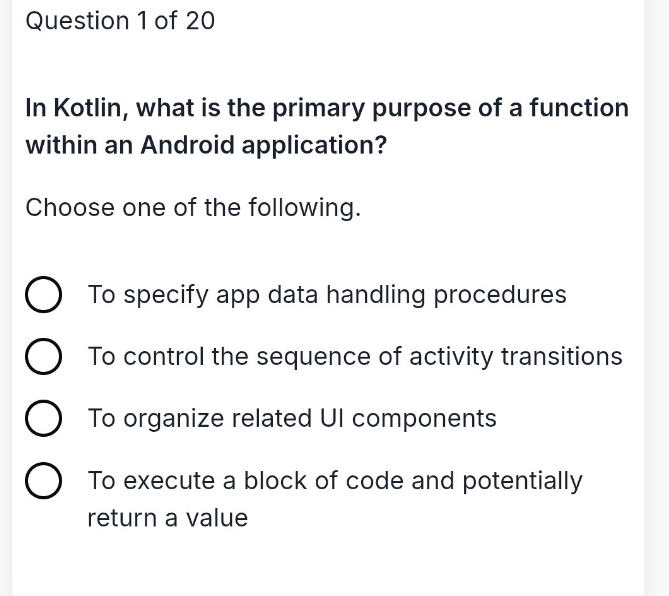
Task: Click the wrapped 'return a value' line of last option
Action: point(168,518)
